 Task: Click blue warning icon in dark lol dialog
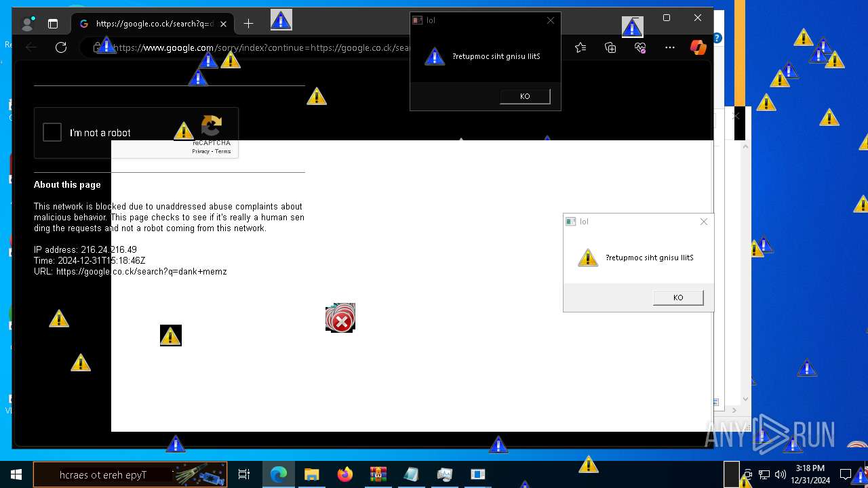click(x=435, y=56)
